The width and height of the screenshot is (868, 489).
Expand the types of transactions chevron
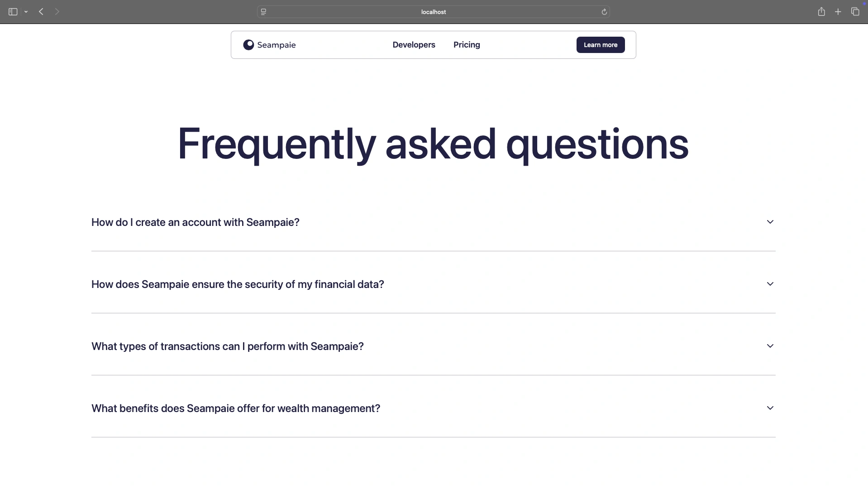[770, 346]
